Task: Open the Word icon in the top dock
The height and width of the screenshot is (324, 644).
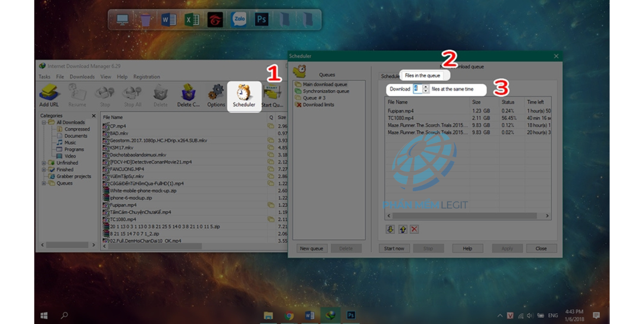Action: pos(168,20)
